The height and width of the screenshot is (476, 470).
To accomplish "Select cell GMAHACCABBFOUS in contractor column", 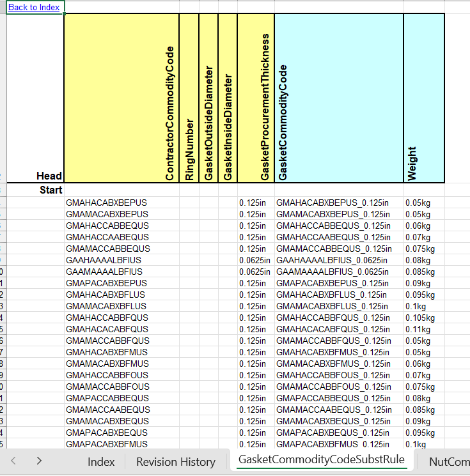I will [121, 376].
